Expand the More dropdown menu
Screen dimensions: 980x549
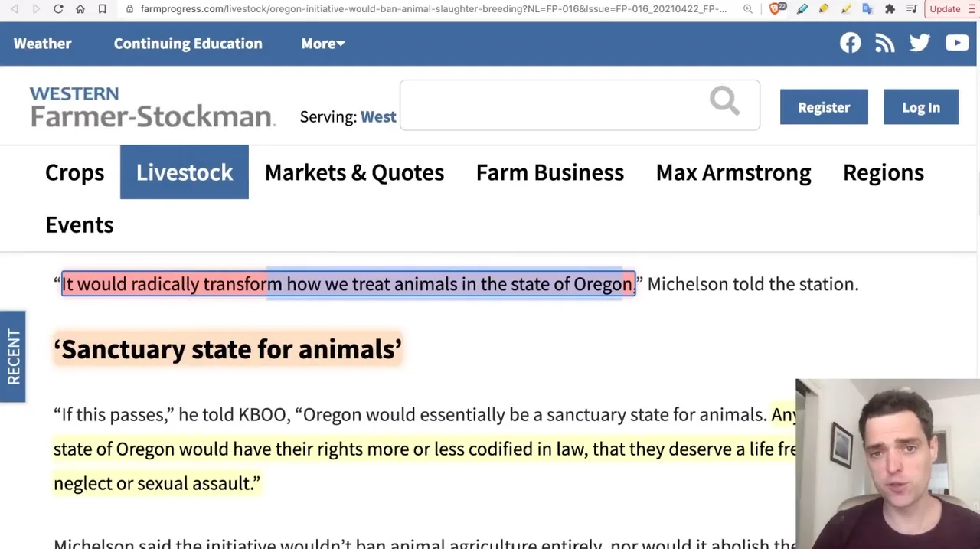(x=322, y=44)
